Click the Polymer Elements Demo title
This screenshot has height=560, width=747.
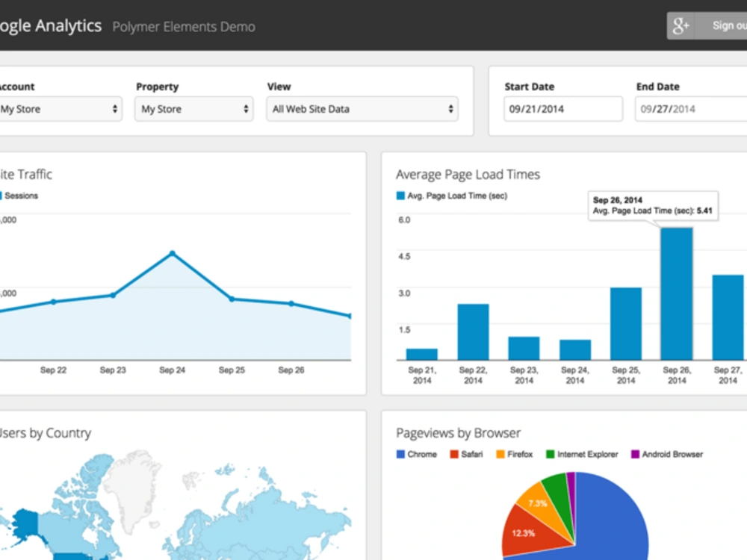pos(184,27)
